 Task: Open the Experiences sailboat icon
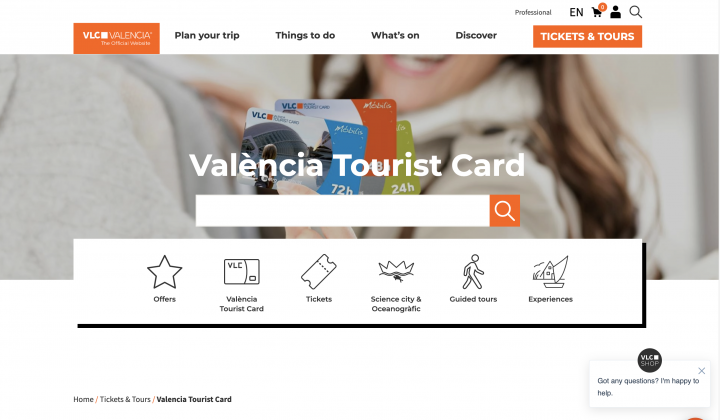550,272
